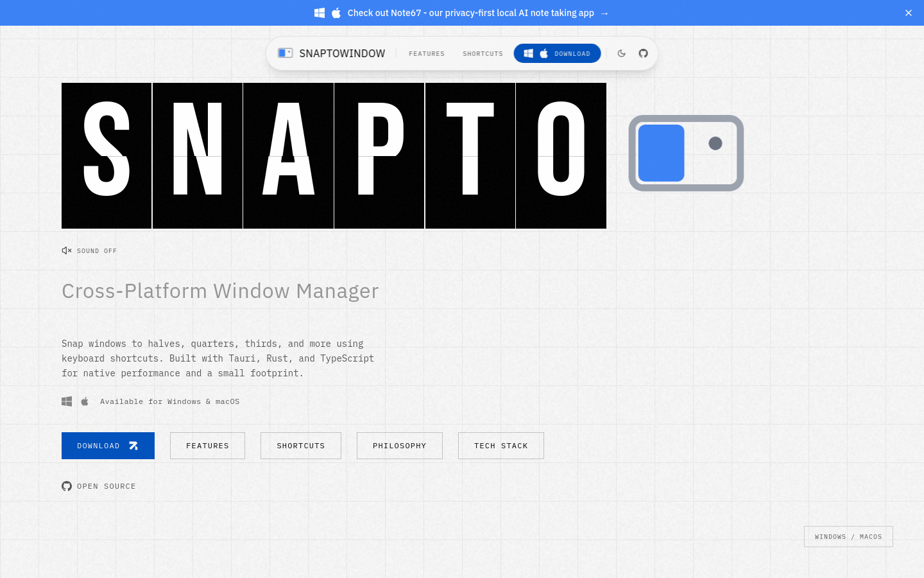This screenshot has height=578, width=924.
Task: Click the blue Download hero button
Action: (108, 446)
